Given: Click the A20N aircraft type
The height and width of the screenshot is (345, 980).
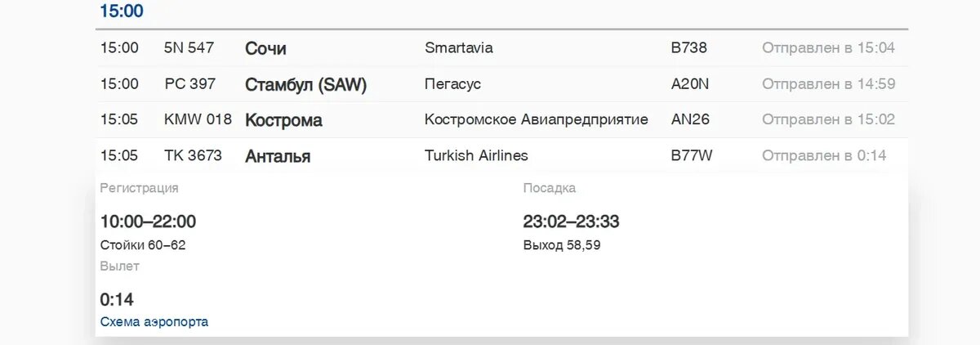Looking at the screenshot, I should click(x=689, y=84).
